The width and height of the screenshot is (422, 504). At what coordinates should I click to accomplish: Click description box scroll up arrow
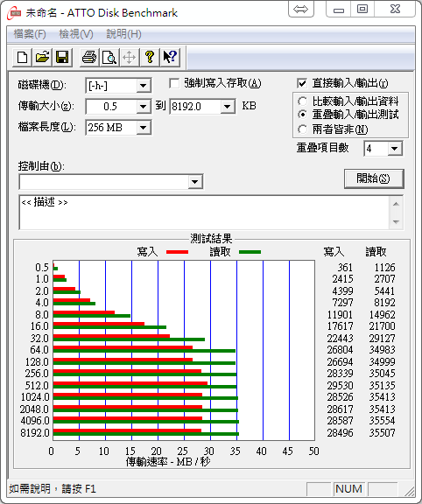pos(397,204)
